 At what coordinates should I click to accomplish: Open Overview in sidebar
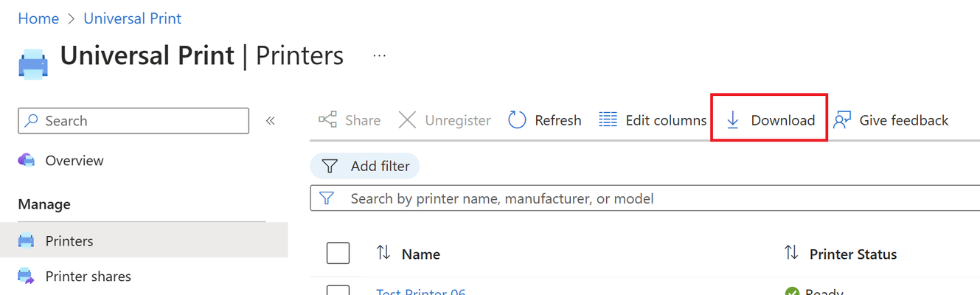pyautogui.click(x=74, y=160)
